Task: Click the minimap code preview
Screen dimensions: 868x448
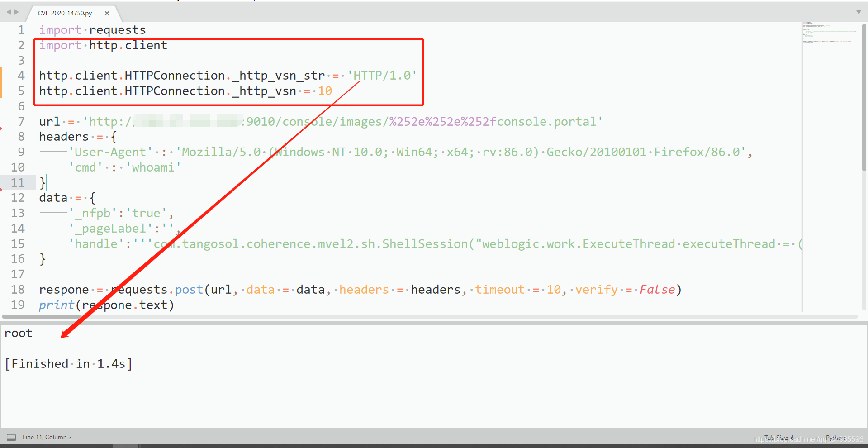Action: [x=831, y=33]
